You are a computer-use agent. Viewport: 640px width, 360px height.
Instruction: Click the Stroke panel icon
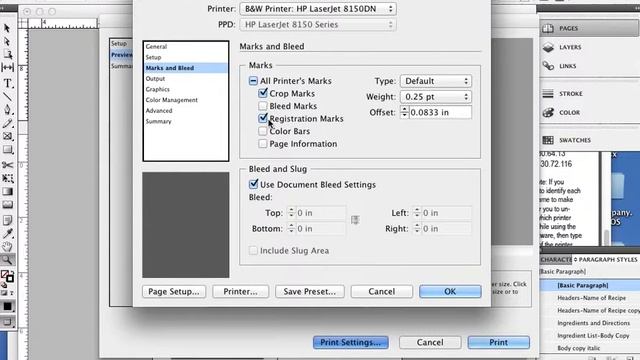(548, 93)
